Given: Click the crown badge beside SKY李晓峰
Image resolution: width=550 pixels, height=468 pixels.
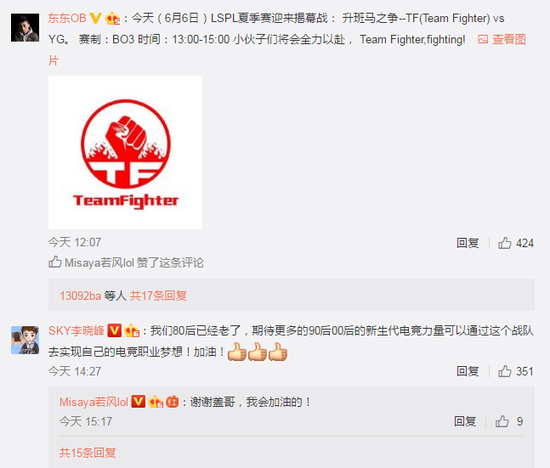Looking at the screenshot, I should point(132,331).
